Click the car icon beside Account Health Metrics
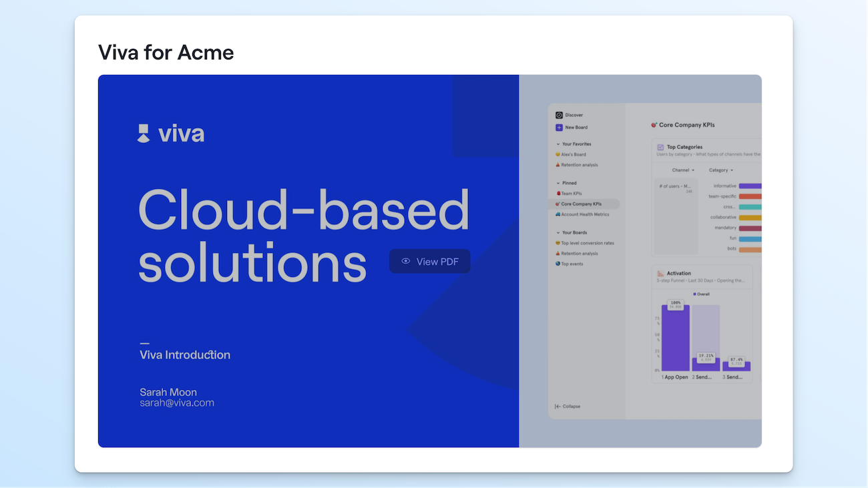Image resolution: width=868 pixels, height=488 pixels. pos(558,214)
